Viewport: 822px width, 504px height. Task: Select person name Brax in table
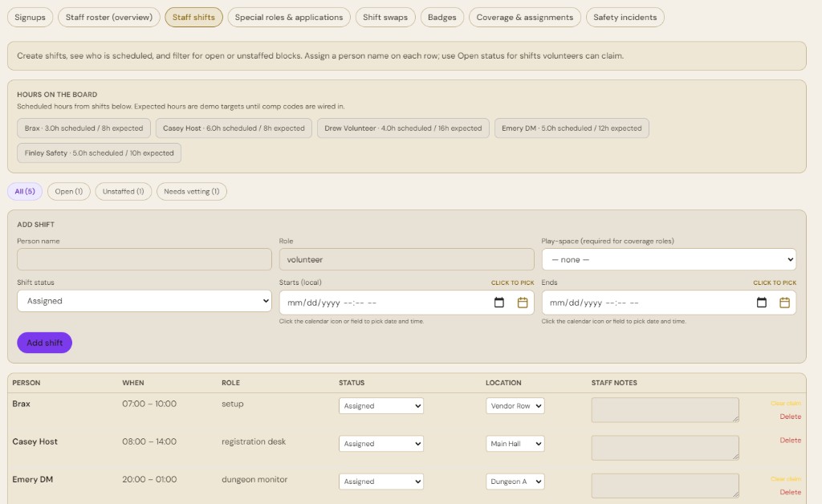coord(21,404)
